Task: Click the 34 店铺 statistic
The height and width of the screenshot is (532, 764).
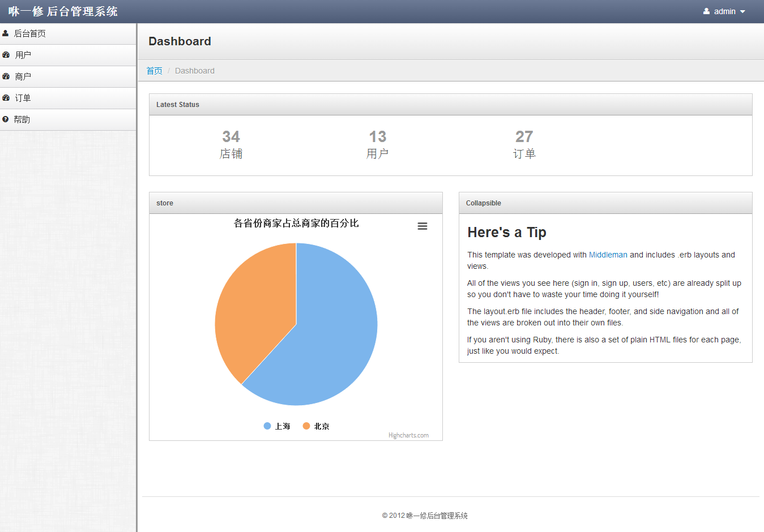Action: click(x=231, y=145)
